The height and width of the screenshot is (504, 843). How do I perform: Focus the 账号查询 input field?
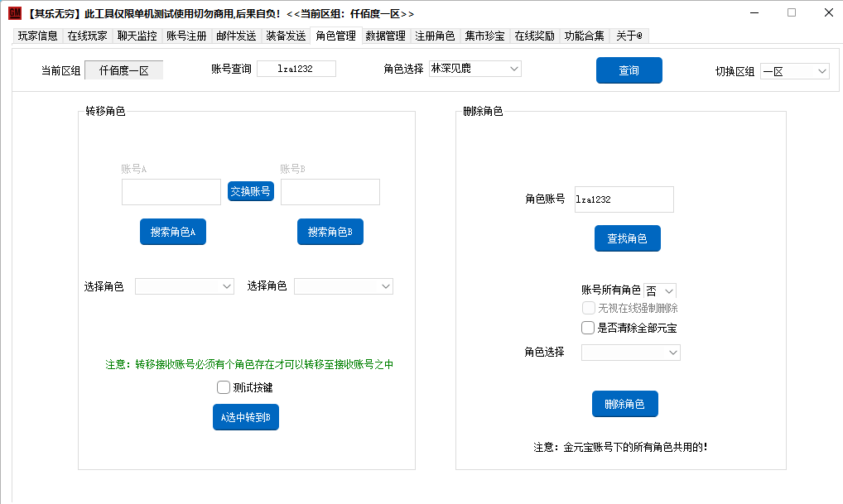(296, 69)
